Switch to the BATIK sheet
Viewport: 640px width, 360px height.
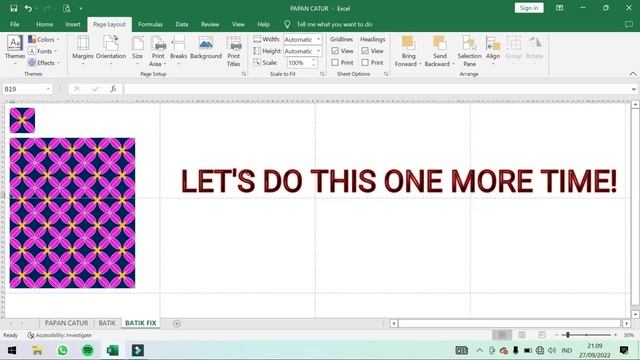[107, 323]
